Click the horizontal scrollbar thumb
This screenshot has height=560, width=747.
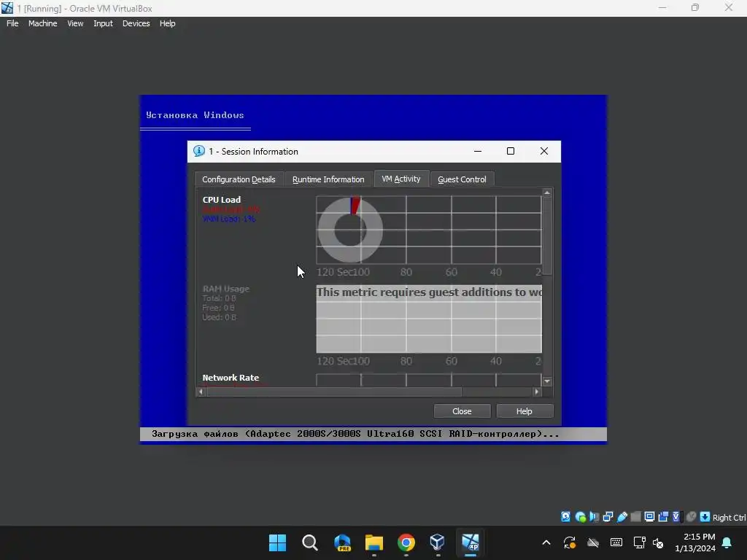tap(334, 392)
